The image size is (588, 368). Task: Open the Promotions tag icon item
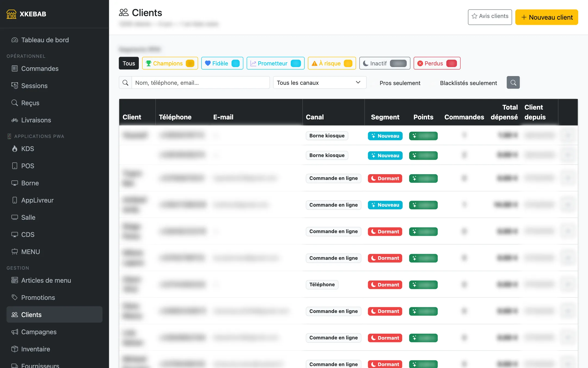click(x=15, y=297)
